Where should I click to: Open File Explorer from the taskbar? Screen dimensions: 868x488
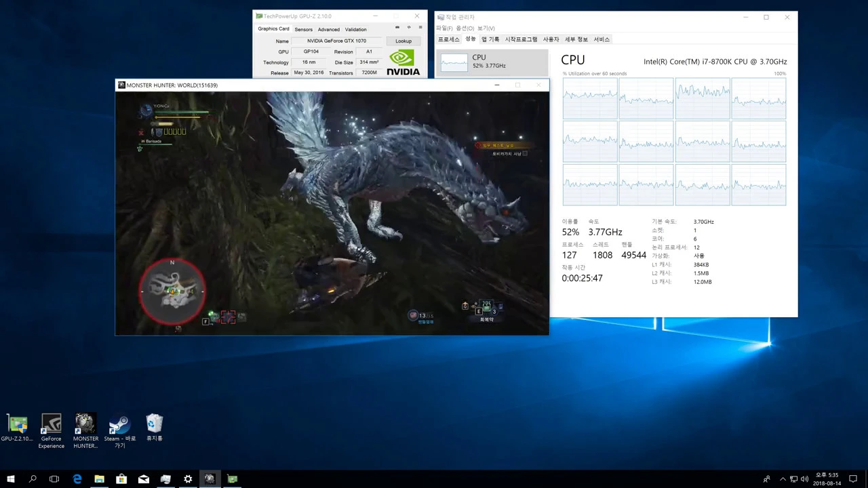[x=99, y=479]
